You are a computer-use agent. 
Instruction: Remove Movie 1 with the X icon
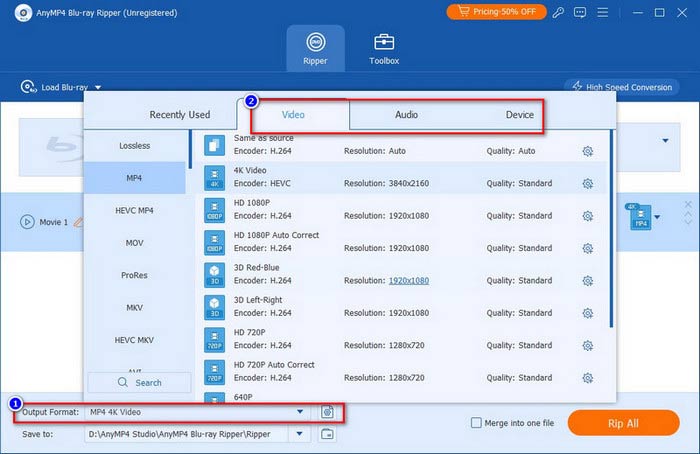pyautogui.click(x=688, y=204)
